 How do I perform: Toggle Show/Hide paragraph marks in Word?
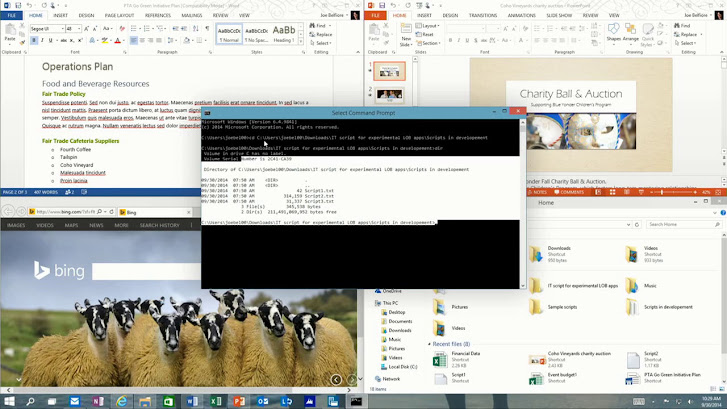coord(207,28)
